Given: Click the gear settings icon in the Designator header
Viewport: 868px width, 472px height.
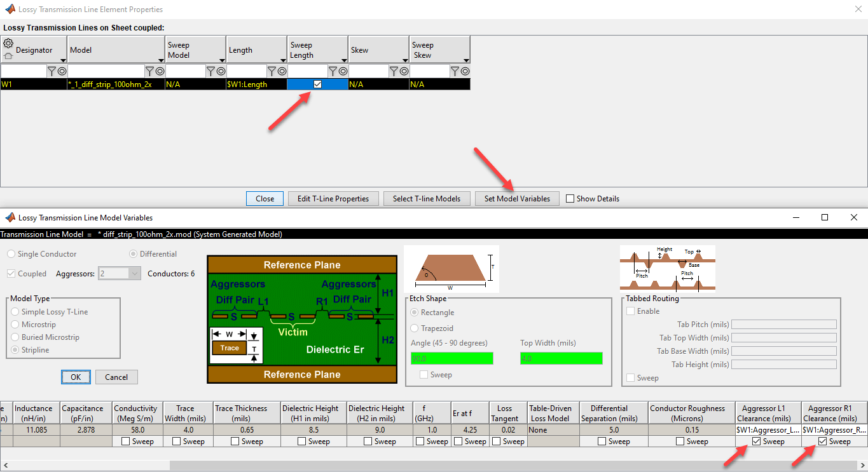Looking at the screenshot, I should (8, 44).
